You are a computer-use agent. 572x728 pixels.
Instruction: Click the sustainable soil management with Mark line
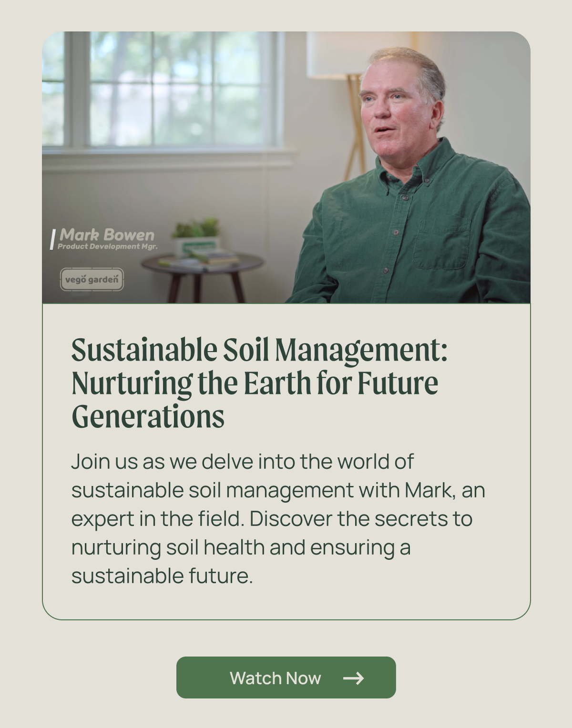pyautogui.click(x=278, y=490)
